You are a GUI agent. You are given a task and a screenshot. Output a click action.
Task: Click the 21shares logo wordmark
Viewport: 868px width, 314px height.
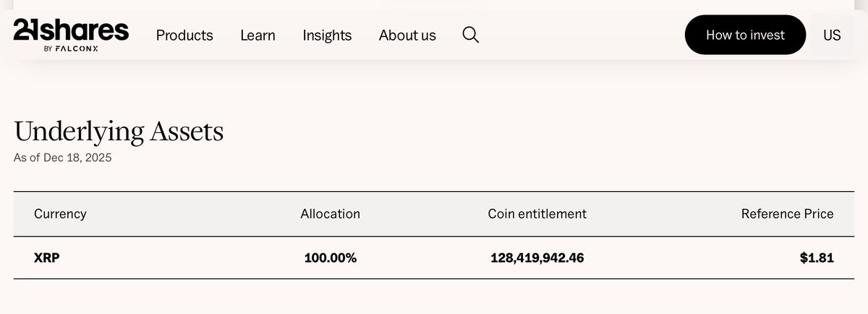[x=71, y=30]
